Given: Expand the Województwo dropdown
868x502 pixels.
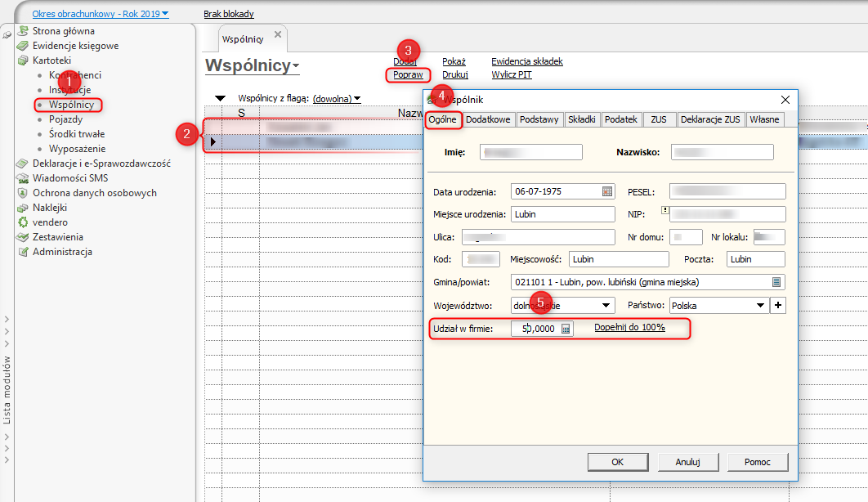Looking at the screenshot, I should click(x=606, y=306).
